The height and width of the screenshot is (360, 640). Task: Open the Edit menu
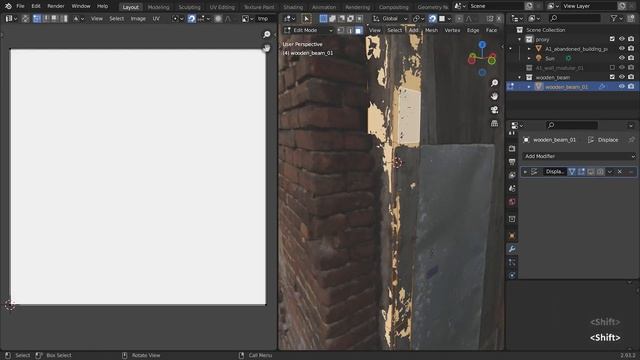[x=36, y=6]
